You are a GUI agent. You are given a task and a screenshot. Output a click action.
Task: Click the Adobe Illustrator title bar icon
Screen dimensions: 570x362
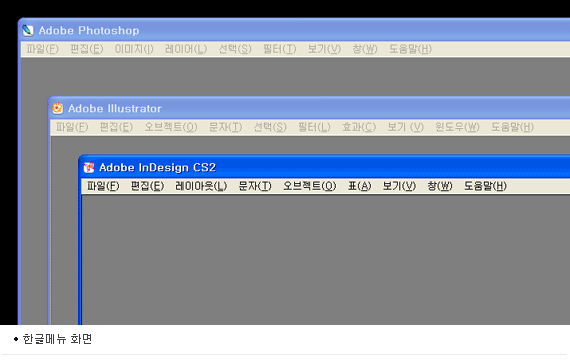[57, 108]
